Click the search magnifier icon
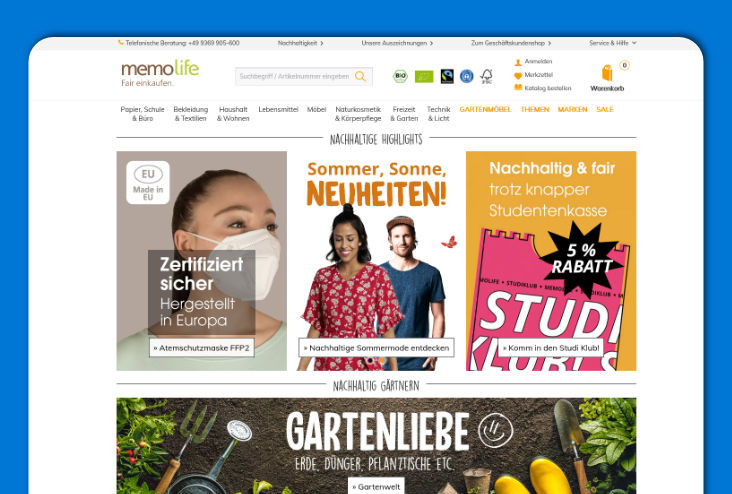The height and width of the screenshot is (494, 732). tap(360, 76)
